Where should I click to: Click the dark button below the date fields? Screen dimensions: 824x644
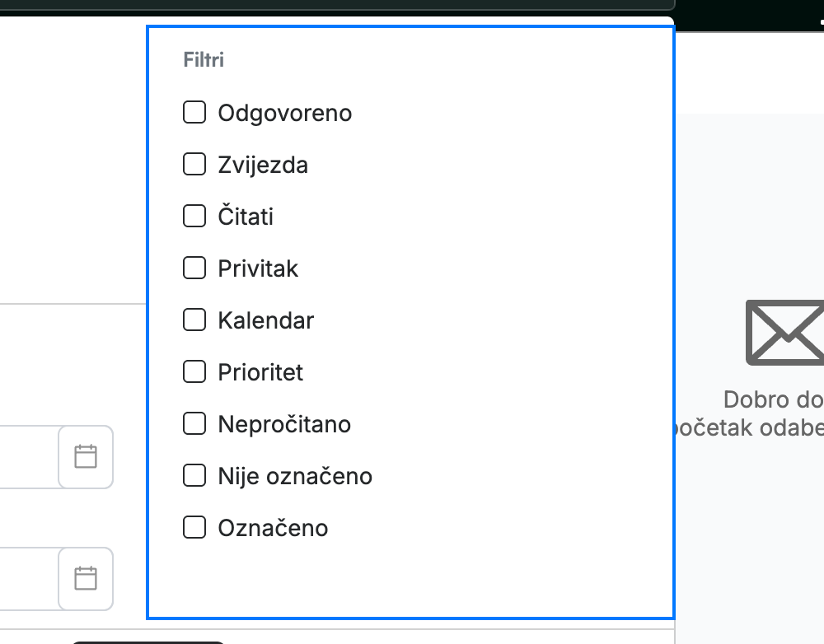pos(148,642)
